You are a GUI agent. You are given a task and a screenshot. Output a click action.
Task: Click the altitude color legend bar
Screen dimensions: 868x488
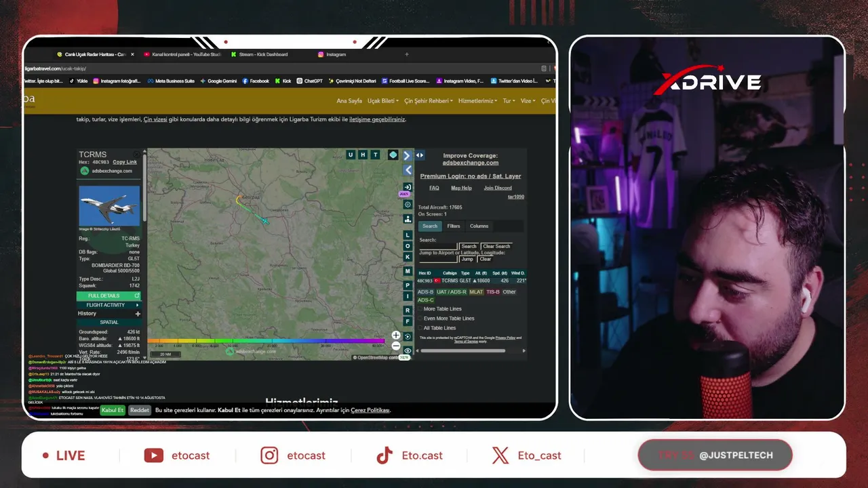tap(266, 341)
